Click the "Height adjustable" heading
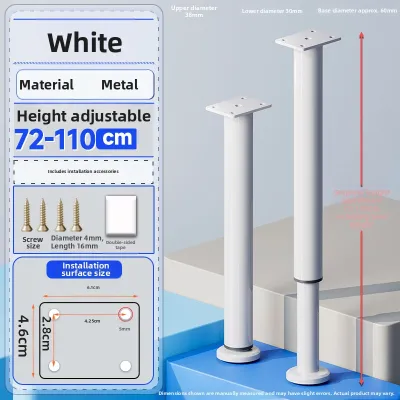Image resolution: width=400 pixels, height=400 pixels. tap(84, 116)
